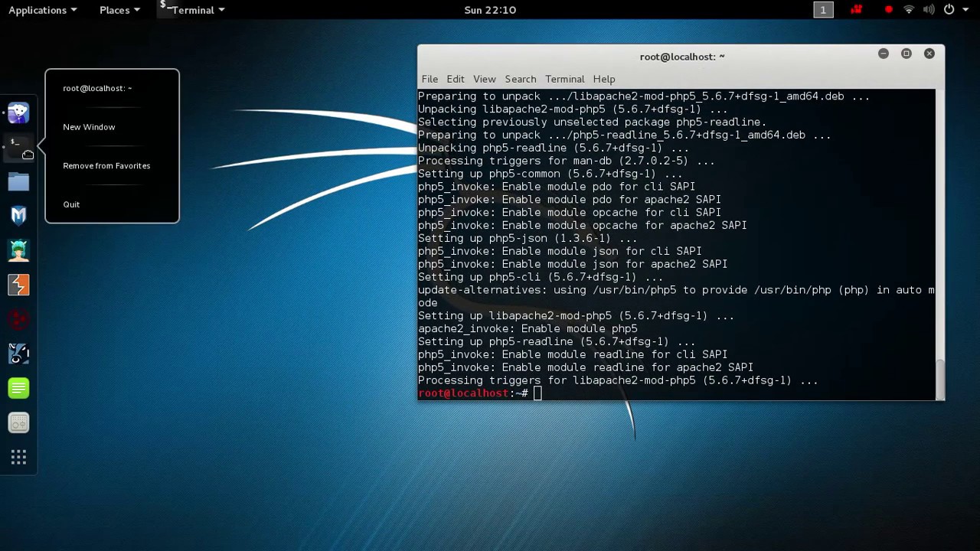Open the Search menu in terminal

tap(521, 79)
